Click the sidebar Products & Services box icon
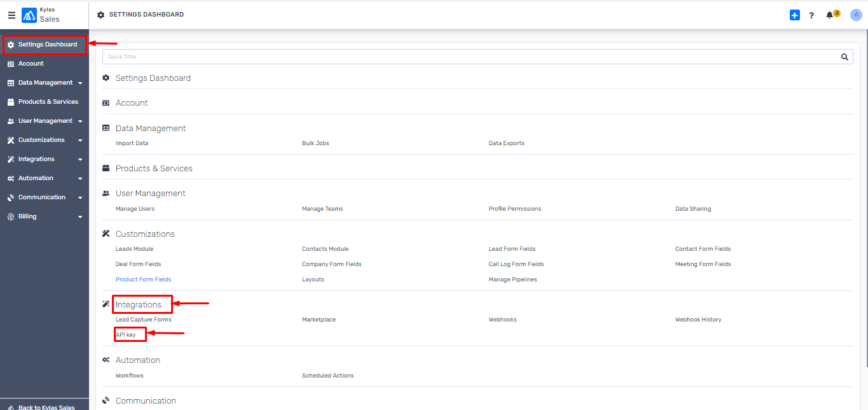This screenshot has height=410, width=868. coord(11,102)
